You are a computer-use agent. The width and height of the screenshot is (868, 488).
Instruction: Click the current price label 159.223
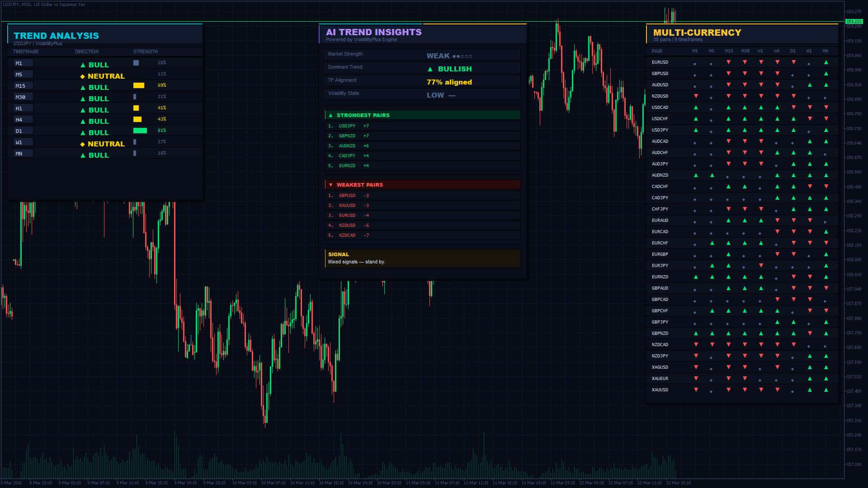(854, 21)
